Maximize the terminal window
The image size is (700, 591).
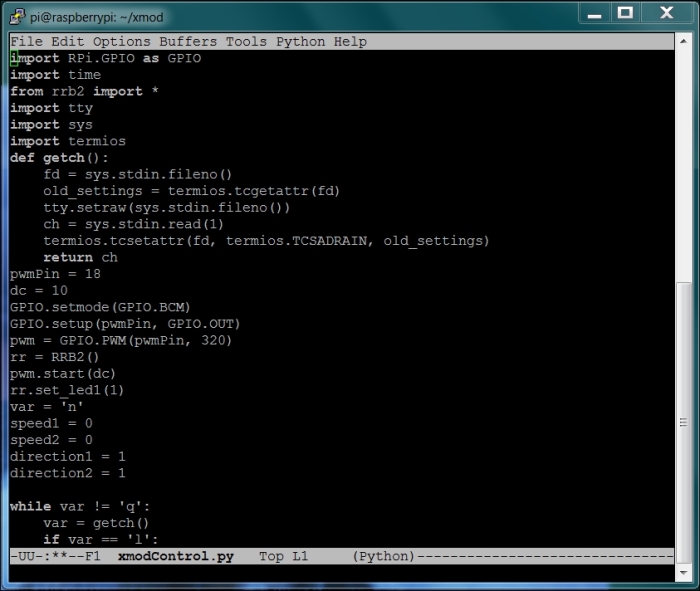click(x=625, y=13)
